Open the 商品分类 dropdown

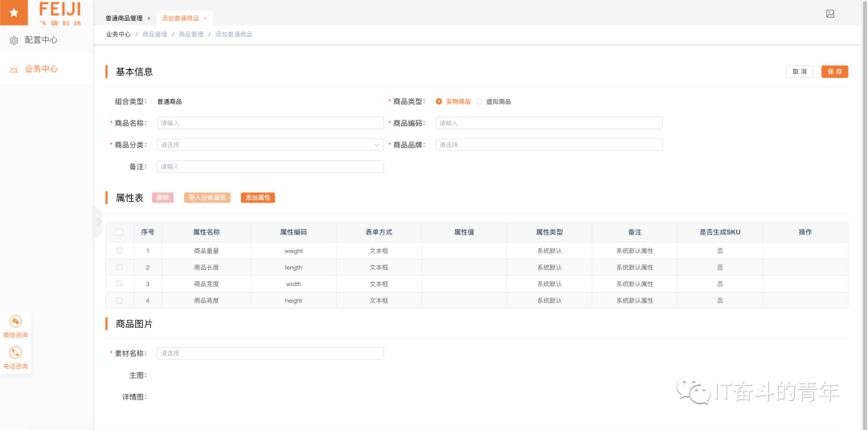pyautogui.click(x=270, y=145)
